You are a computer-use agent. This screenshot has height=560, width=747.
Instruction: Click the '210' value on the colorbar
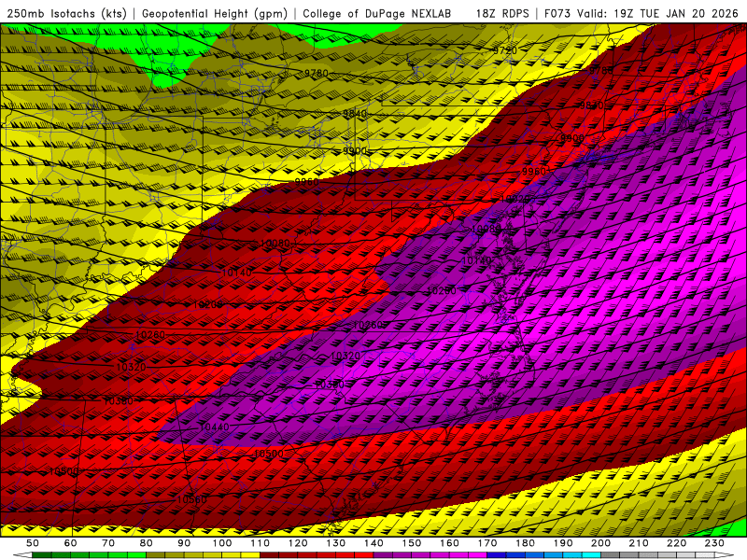(x=639, y=543)
